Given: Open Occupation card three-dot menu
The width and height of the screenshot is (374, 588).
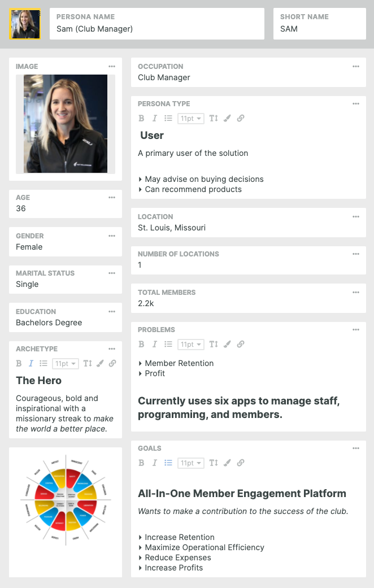Looking at the screenshot, I should click(x=356, y=67).
